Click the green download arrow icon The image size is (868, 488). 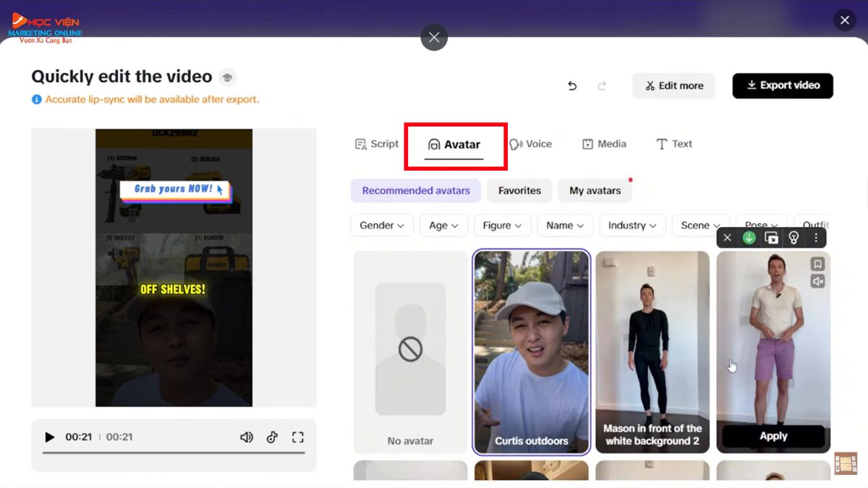749,237
